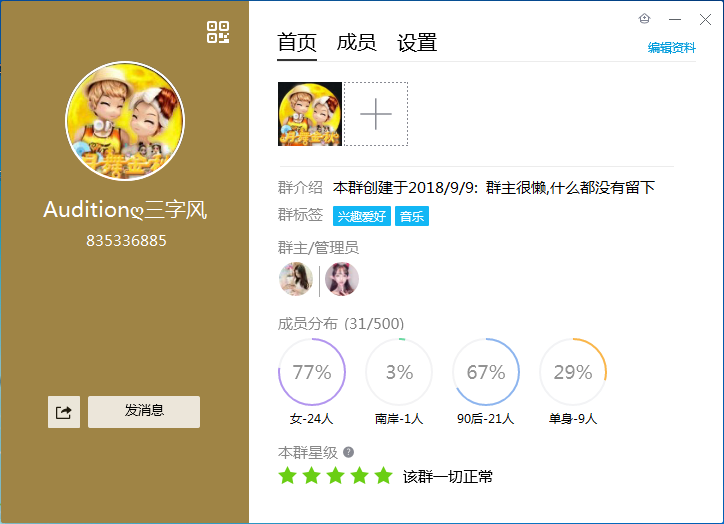Open the group QR code icon
Viewport: 724px width, 524px height.
[x=218, y=32]
